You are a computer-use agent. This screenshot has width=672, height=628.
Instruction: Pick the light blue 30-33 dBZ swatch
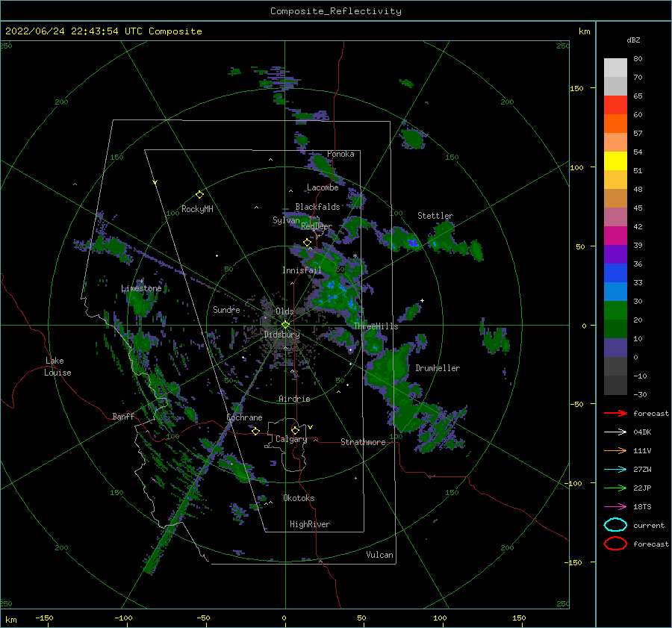tap(615, 292)
